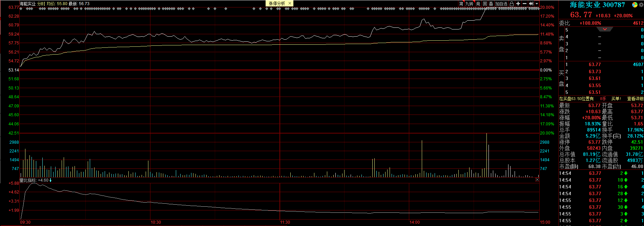
Task: Click the 11:30 time axis label
Action: pos(285,222)
